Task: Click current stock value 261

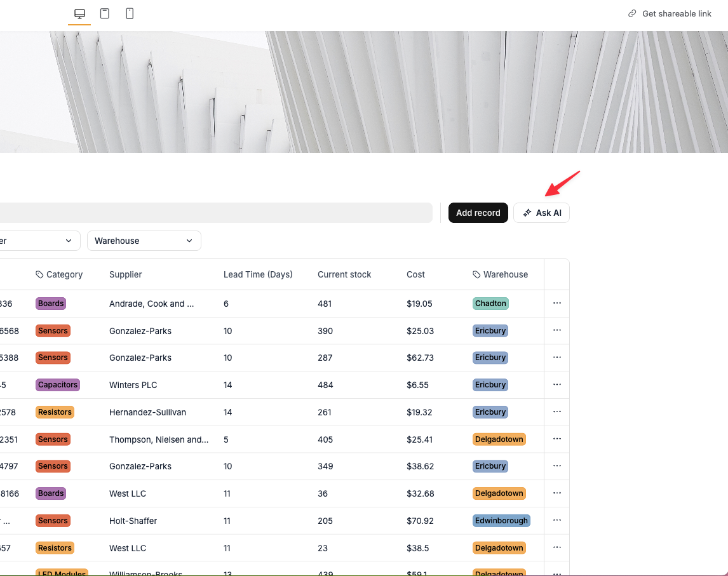Action: 325,412
